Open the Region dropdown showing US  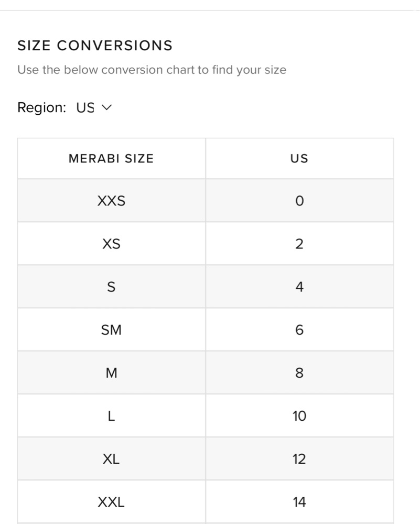pos(94,107)
